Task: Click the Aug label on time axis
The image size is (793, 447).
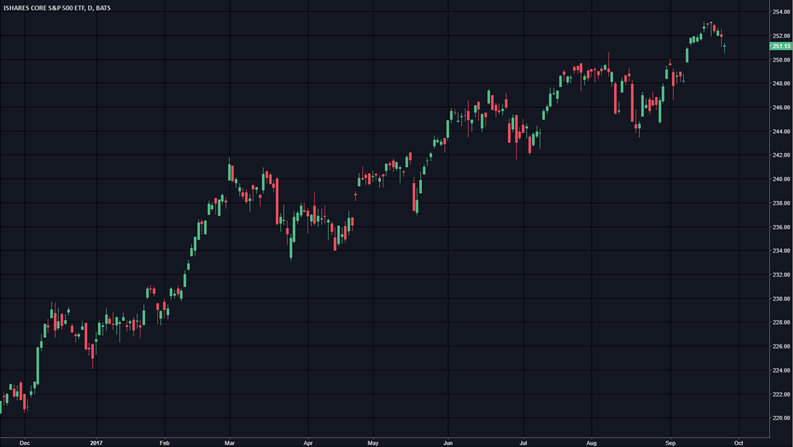Action: click(x=591, y=443)
